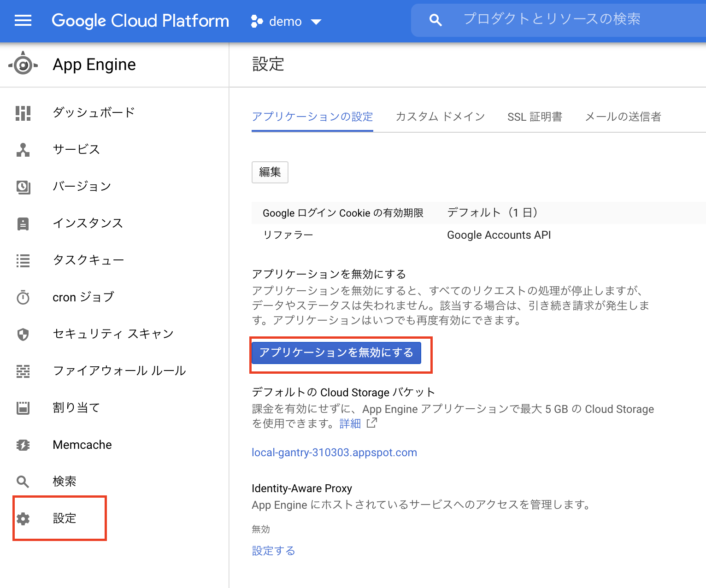This screenshot has height=588, width=706.
Task: Switch to the SSL 証明書 tab
Action: [535, 117]
